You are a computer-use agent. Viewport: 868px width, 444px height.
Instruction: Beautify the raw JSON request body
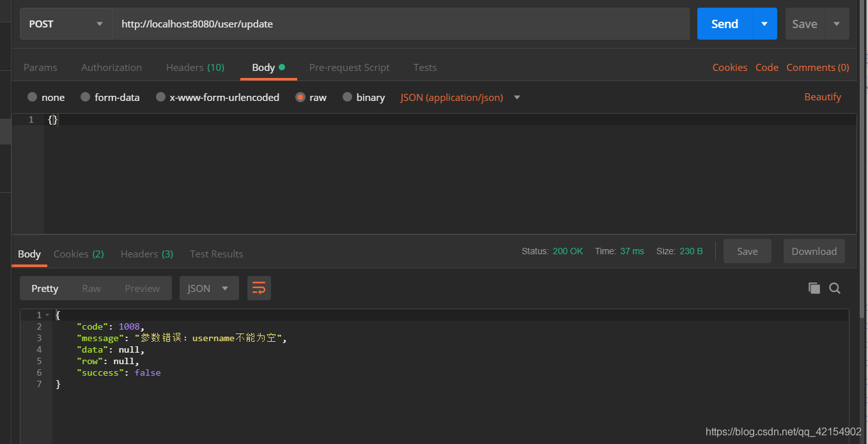pos(823,96)
